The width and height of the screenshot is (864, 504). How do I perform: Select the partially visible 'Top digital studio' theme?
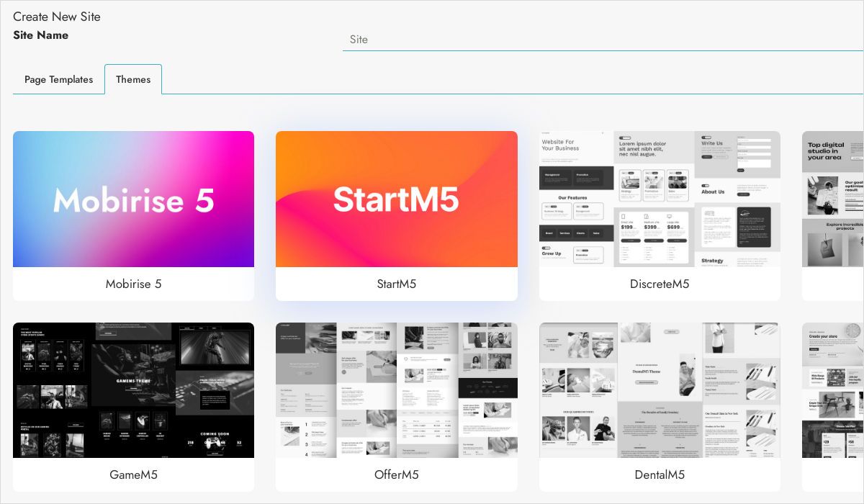833,199
